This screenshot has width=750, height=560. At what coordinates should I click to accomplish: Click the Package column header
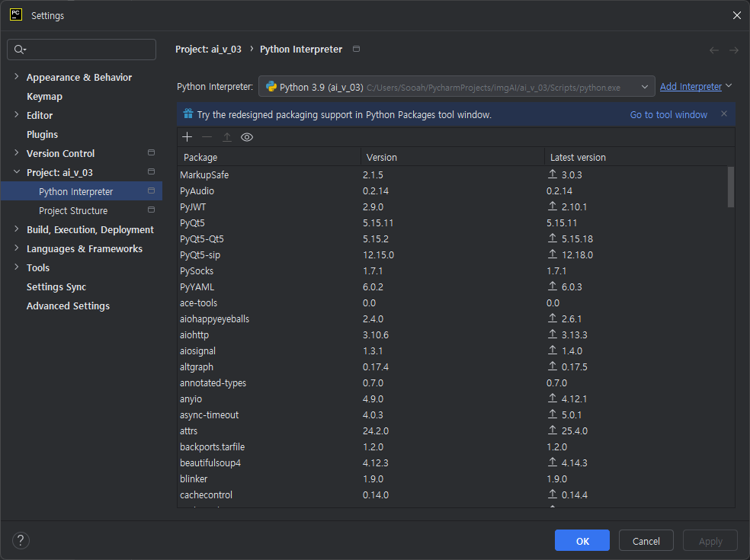[x=269, y=157]
